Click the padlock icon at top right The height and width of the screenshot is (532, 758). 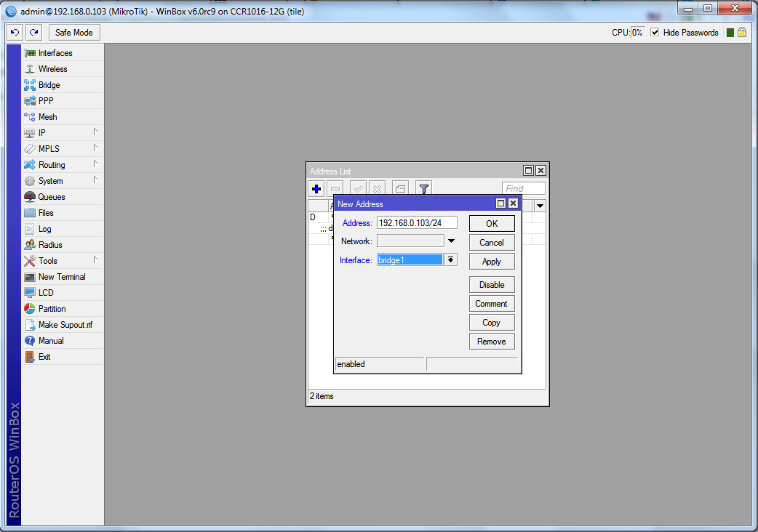742,33
